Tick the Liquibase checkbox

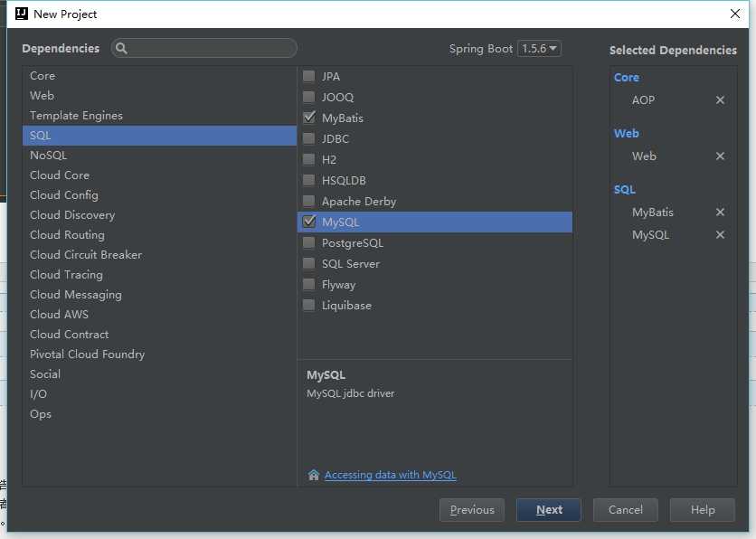click(309, 305)
